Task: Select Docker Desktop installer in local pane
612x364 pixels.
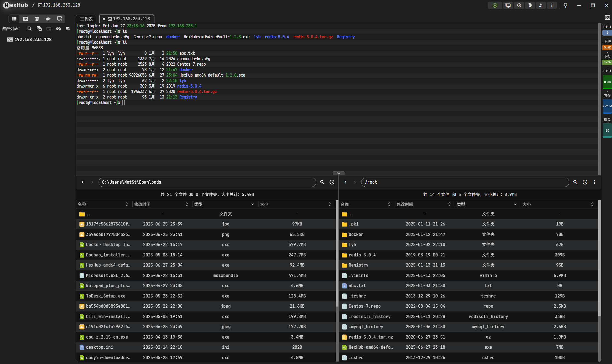Action: (x=206, y=244)
